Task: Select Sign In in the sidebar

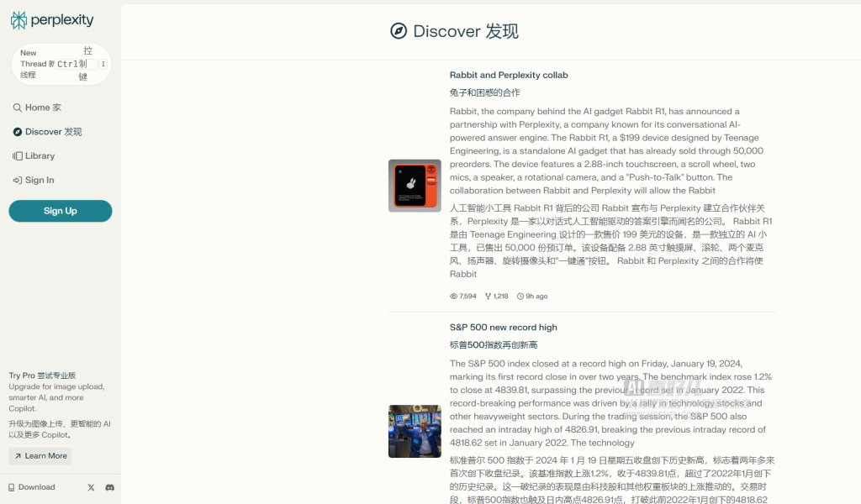Action: [x=34, y=180]
